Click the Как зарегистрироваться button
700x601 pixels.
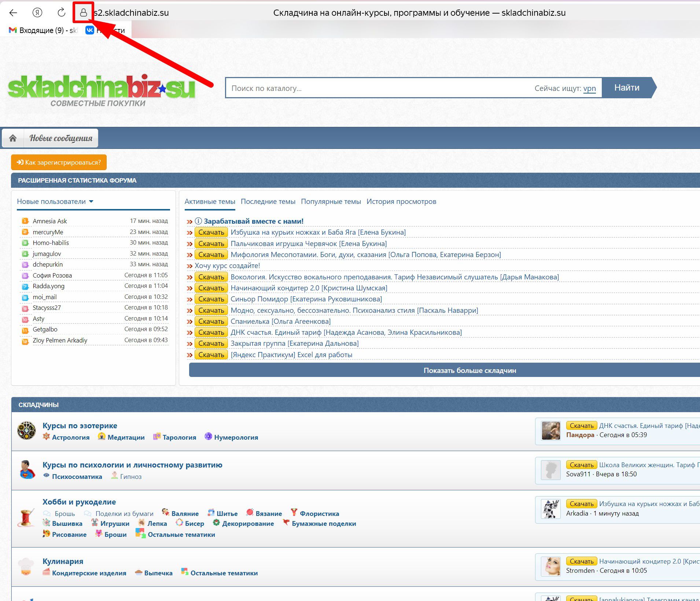(59, 162)
